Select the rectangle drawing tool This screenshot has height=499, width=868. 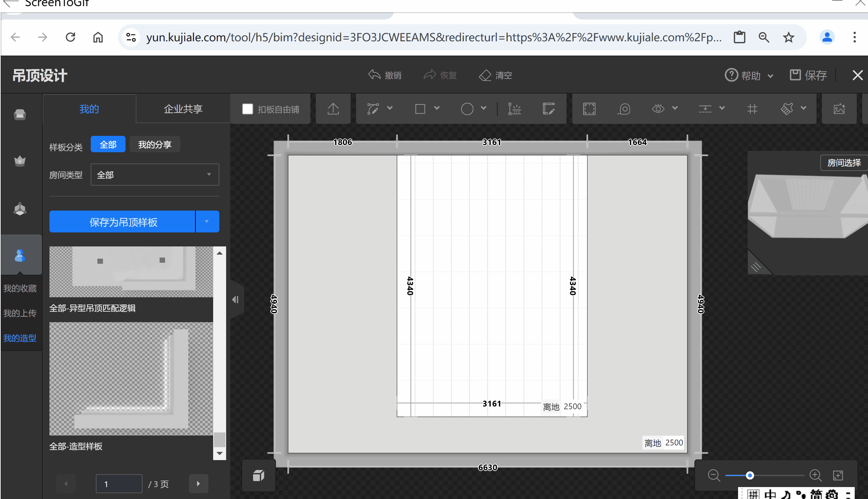420,109
